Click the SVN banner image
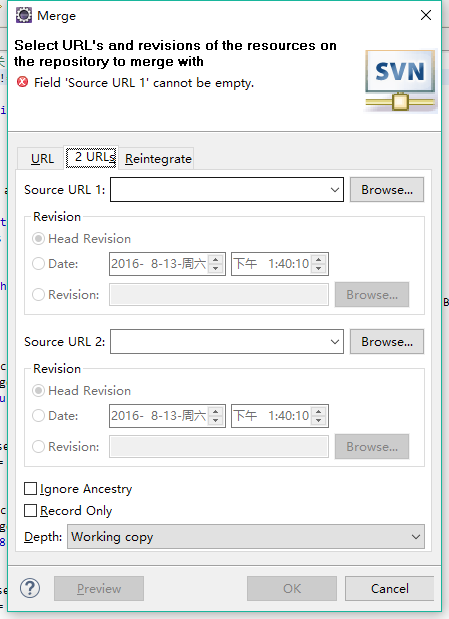This screenshot has width=449, height=619. pyautogui.click(x=400, y=81)
